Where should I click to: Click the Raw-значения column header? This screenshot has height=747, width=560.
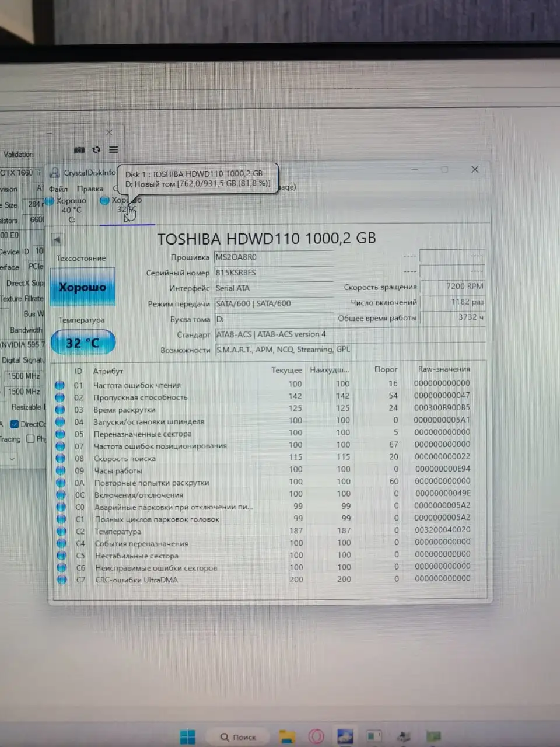coord(444,369)
